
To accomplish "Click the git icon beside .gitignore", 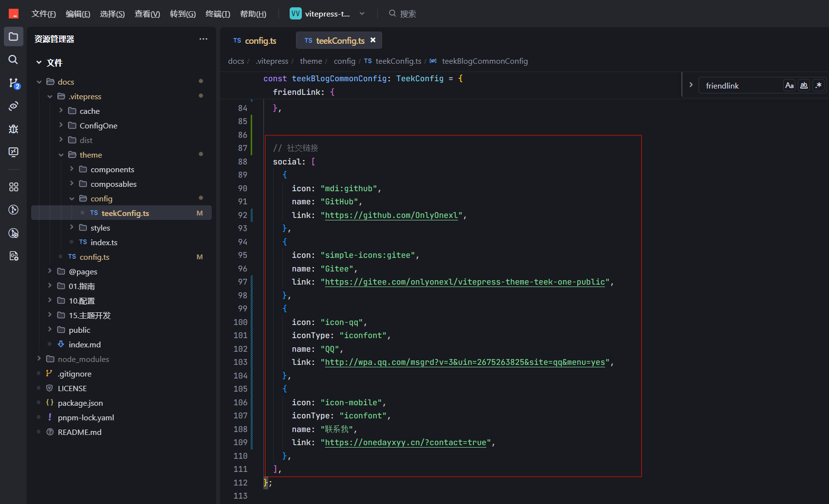I will (49, 374).
